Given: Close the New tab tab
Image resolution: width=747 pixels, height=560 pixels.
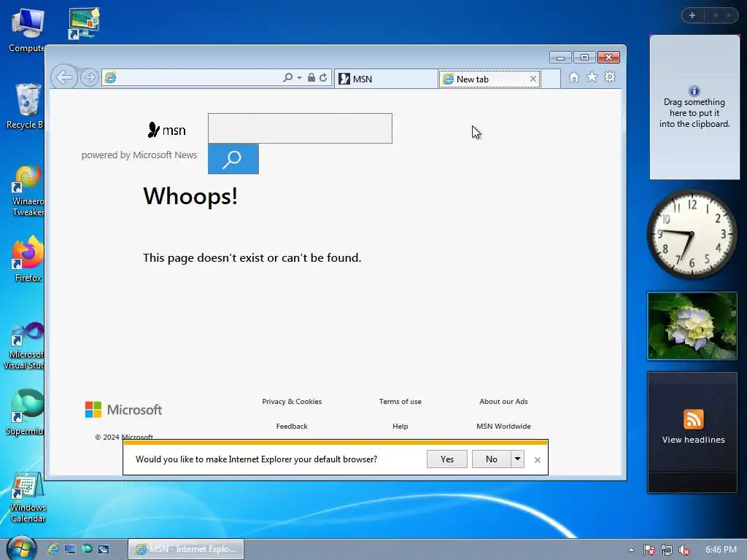Looking at the screenshot, I should click(533, 79).
